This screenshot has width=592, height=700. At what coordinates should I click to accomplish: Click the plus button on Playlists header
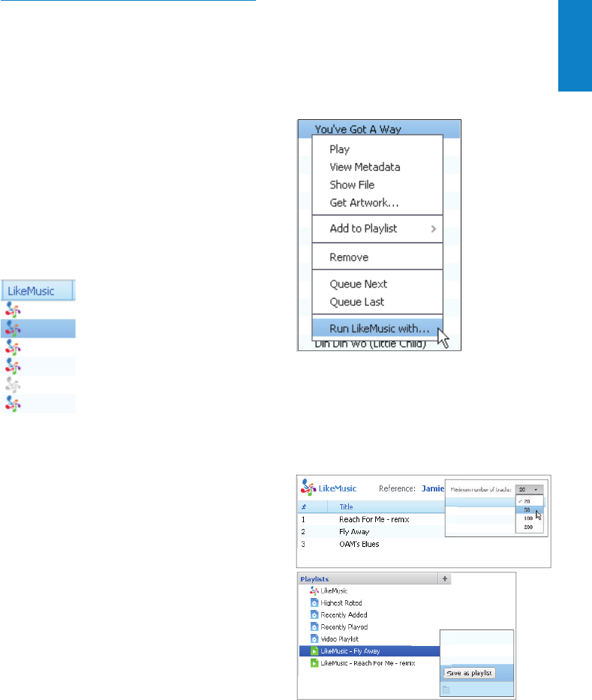click(445, 578)
